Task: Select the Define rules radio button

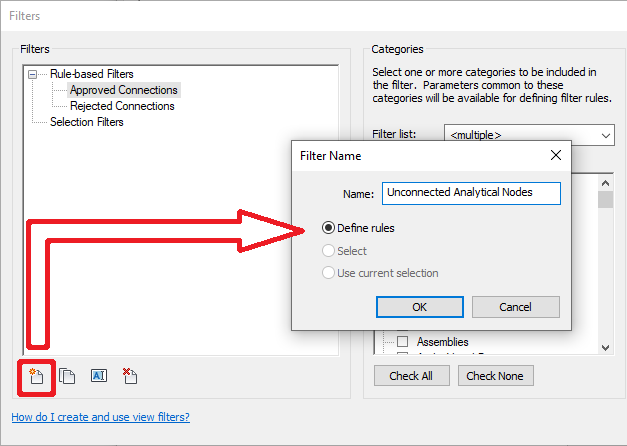Action: (328, 228)
